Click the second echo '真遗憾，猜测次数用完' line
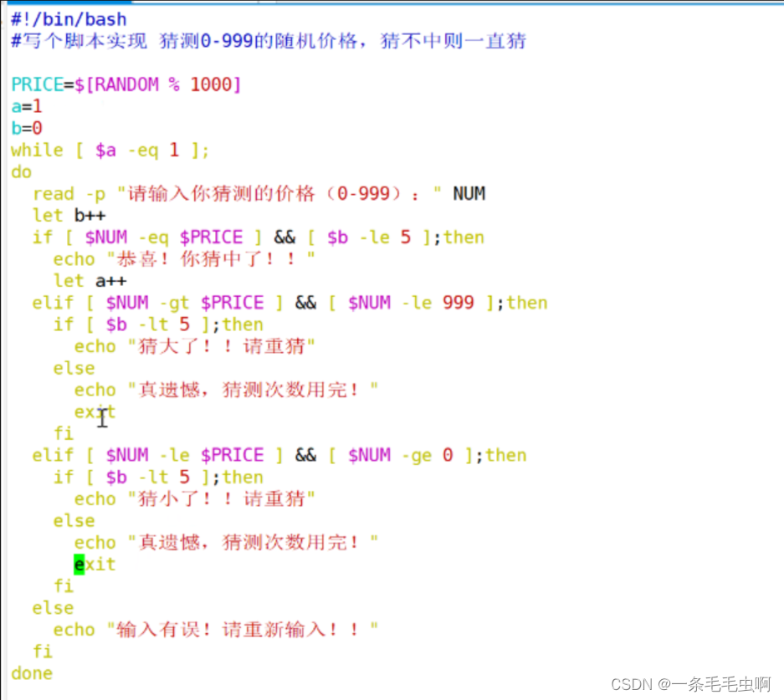 [226, 542]
